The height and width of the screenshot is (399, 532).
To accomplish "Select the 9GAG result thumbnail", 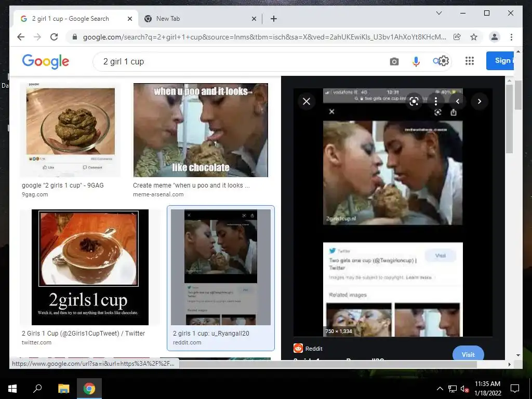I will (70, 129).
